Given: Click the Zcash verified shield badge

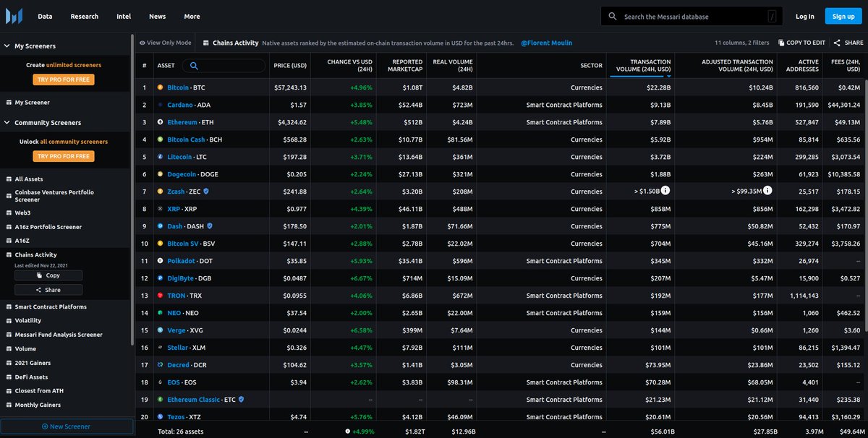Looking at the screenshot, I should [x=206, y=192].
